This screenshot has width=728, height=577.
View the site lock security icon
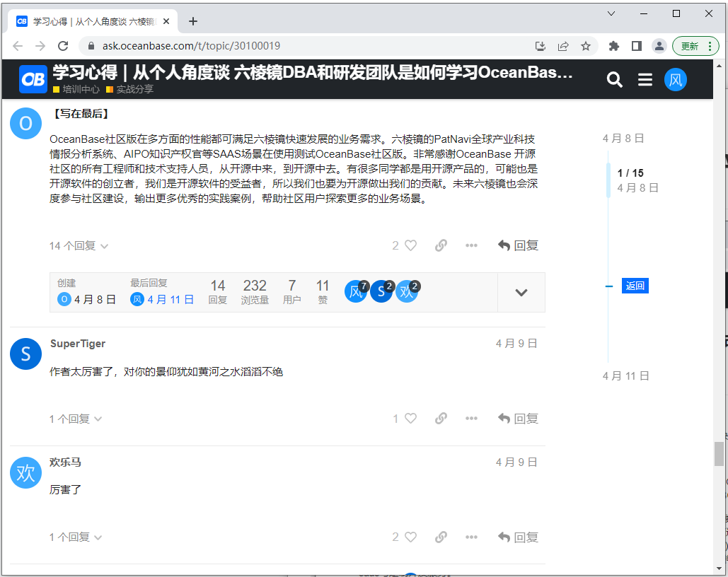click(91, 46)
